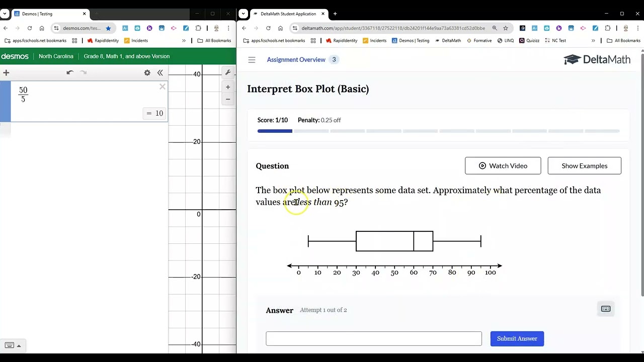Open tab search dropdown in Desmos window
644x362 pixels.
[x=5, y=14]
